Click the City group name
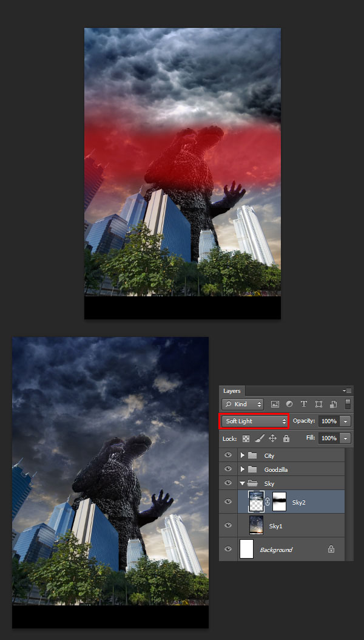This screenshot has height=640, width=364. pyautogui.click(x=269, y=455)
